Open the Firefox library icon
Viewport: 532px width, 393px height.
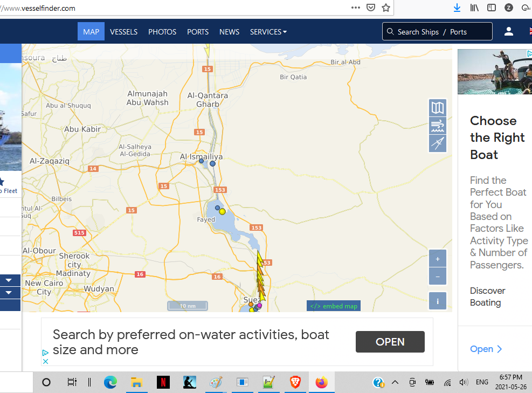474,8
